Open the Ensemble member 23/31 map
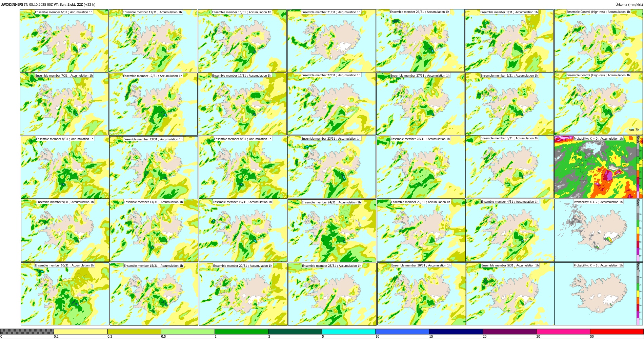This screenshot has height=339, width=644. (331, 167)
